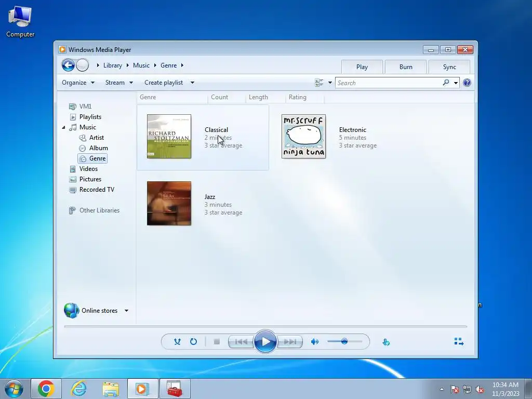Turn repeat on in playback controls
Screen dimensions: 532x399
tap(193, 342)
